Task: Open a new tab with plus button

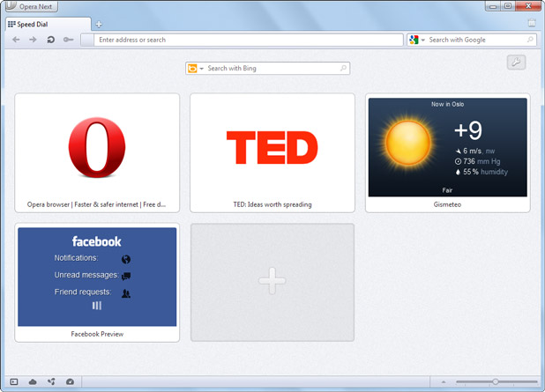Action: pos(99,25)
